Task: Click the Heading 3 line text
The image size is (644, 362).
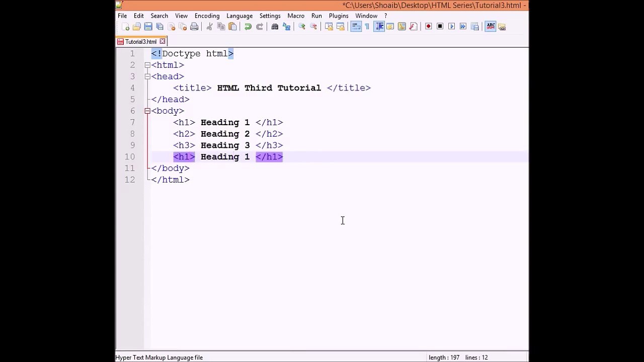Action: pos(225,145)
